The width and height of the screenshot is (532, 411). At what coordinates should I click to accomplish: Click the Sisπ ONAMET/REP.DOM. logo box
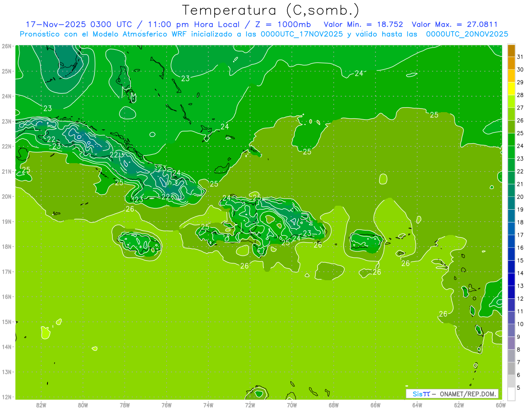point(452,394)
